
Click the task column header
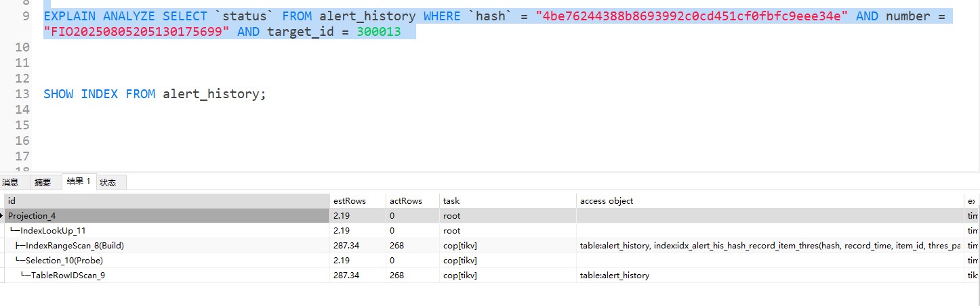pos(506,201)
